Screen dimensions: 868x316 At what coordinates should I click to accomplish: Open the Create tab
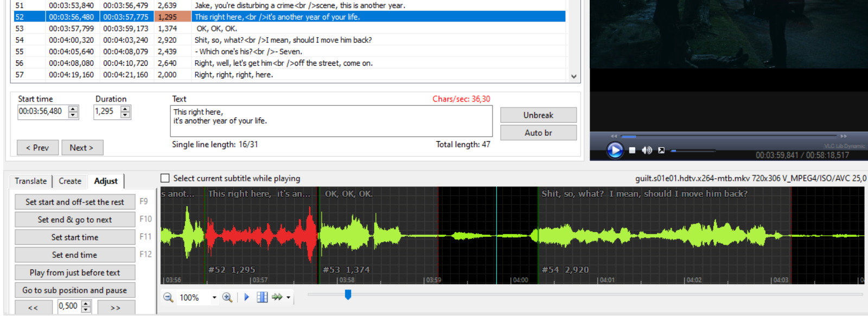tap(70, 181)
